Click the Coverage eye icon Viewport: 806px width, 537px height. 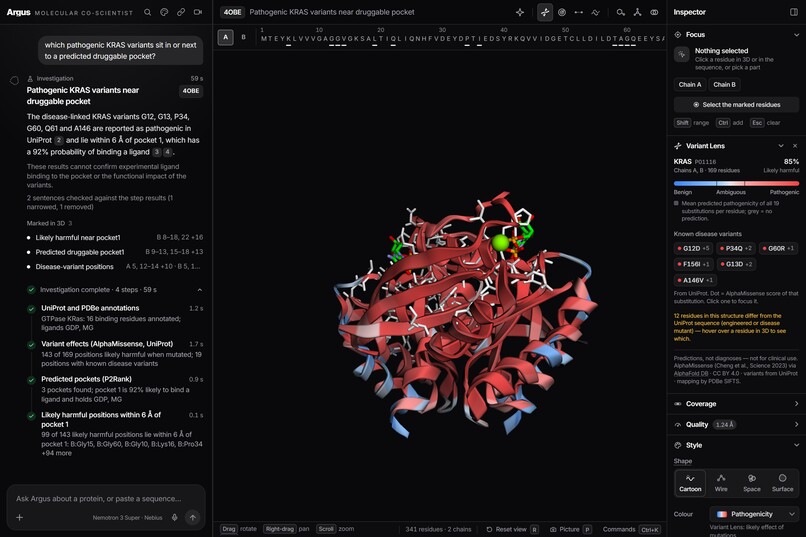[677, 404]
